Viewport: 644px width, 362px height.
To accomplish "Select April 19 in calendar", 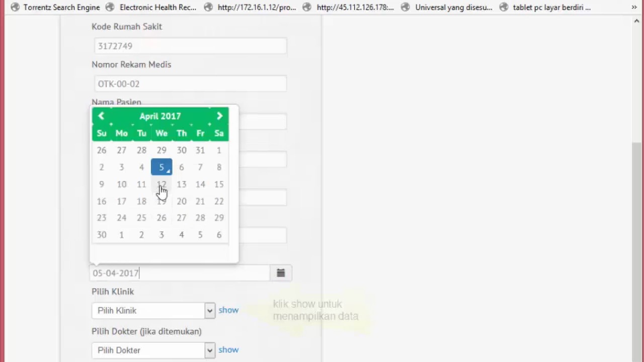I will 162,201.
